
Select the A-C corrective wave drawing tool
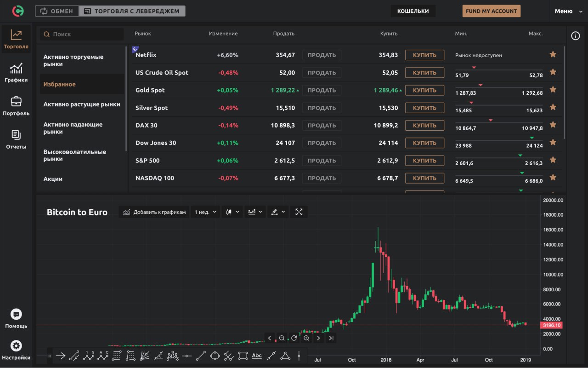click(102, 356)
